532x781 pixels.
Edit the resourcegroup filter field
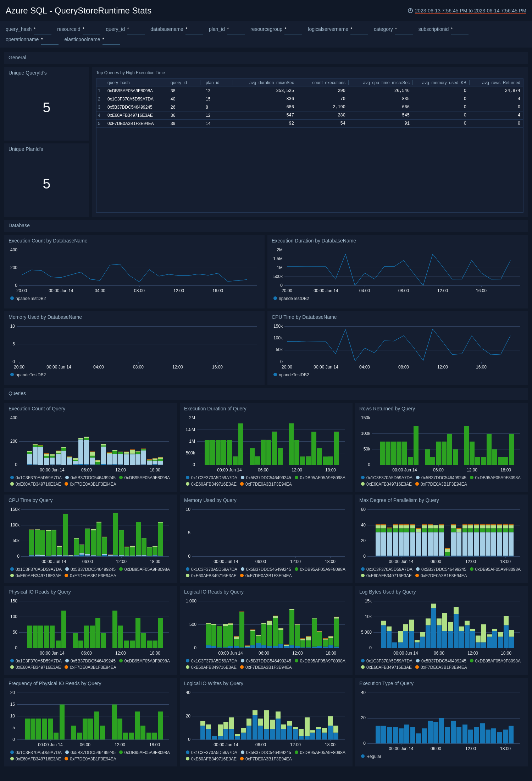(293, 29)
